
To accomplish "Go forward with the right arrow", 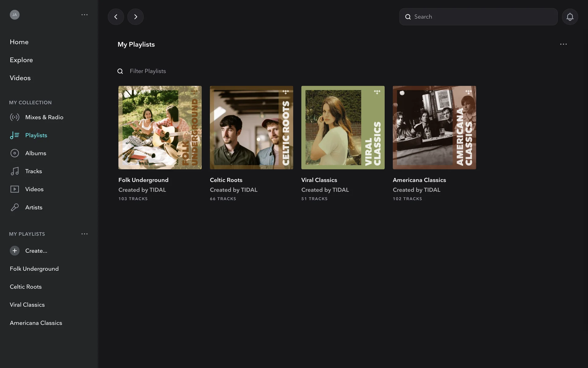I will click(x=135, y=17).
